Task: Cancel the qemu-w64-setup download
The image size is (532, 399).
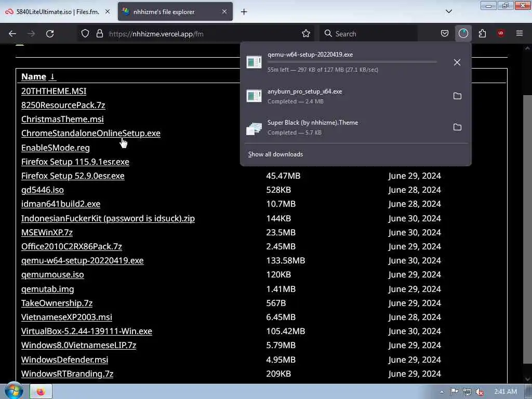Action: click(457, 62)
